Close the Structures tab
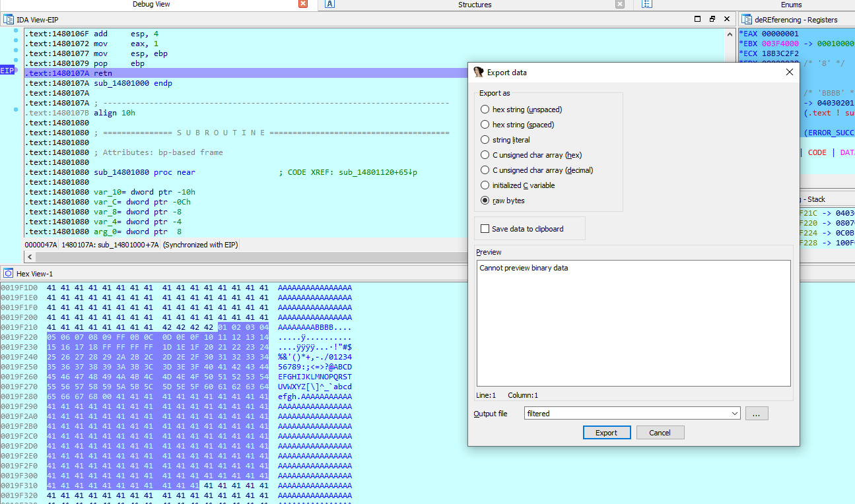Screen dimensions: 855x504 pos(620,4)
